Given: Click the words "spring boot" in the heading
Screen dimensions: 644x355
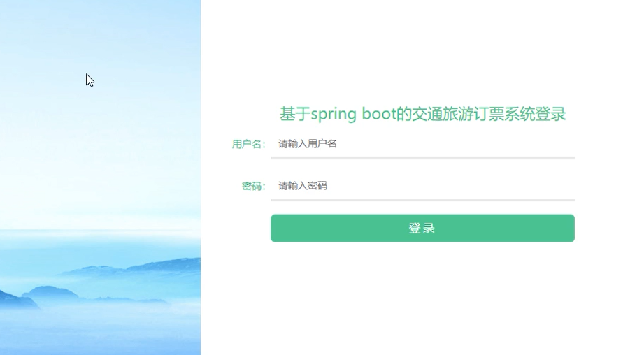Looking at the screenshot, I should pos(353,114).
